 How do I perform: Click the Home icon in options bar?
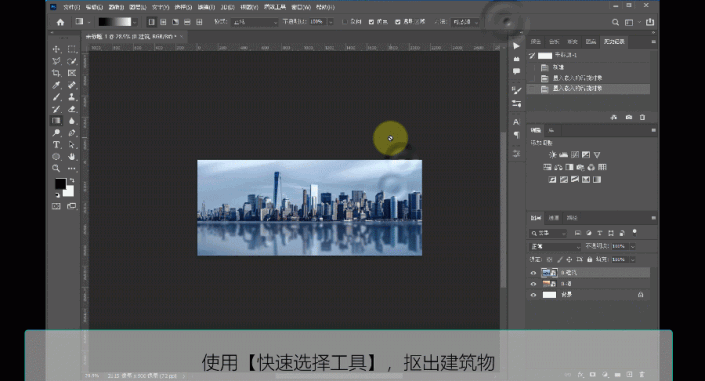(x=60, y=22)
